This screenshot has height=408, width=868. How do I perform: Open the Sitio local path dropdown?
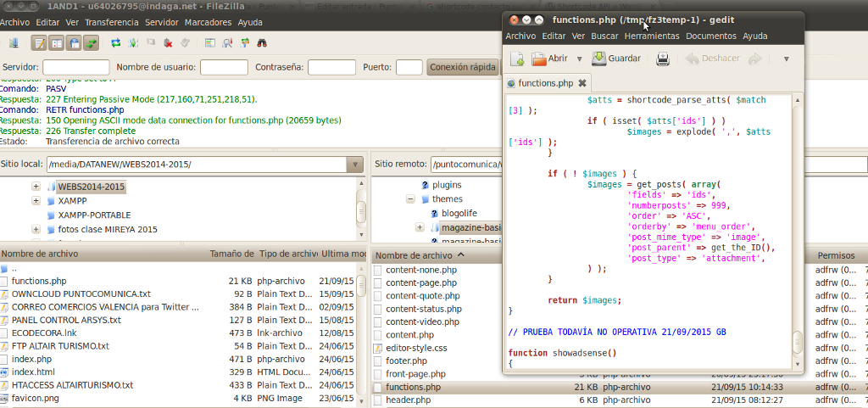[x=354, y=164]
